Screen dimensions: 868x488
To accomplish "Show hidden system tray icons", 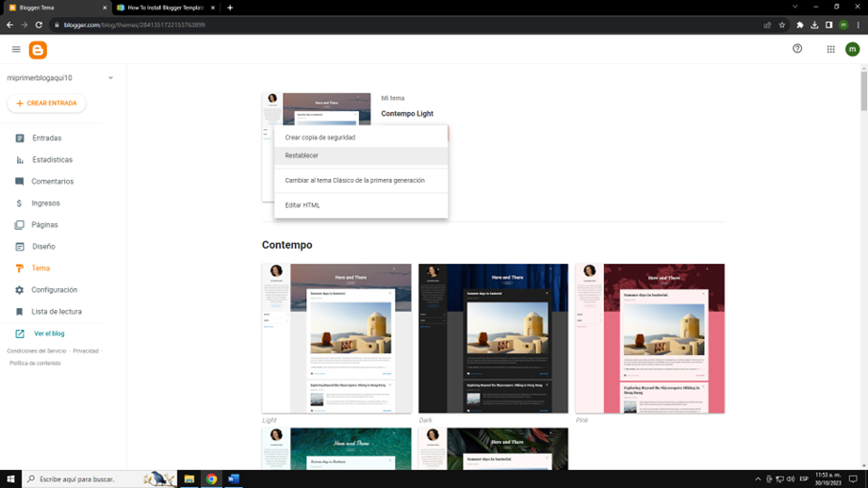I will pos(758,480).
